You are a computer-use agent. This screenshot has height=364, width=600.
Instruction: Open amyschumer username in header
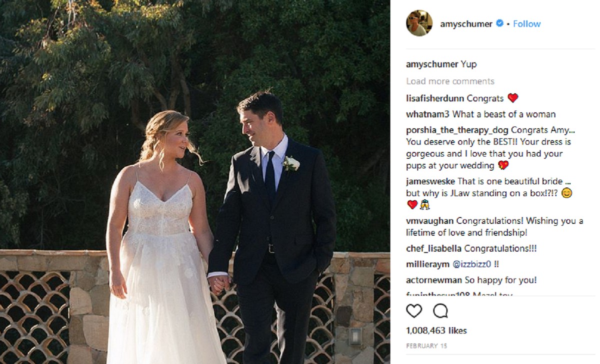[466, 24]
